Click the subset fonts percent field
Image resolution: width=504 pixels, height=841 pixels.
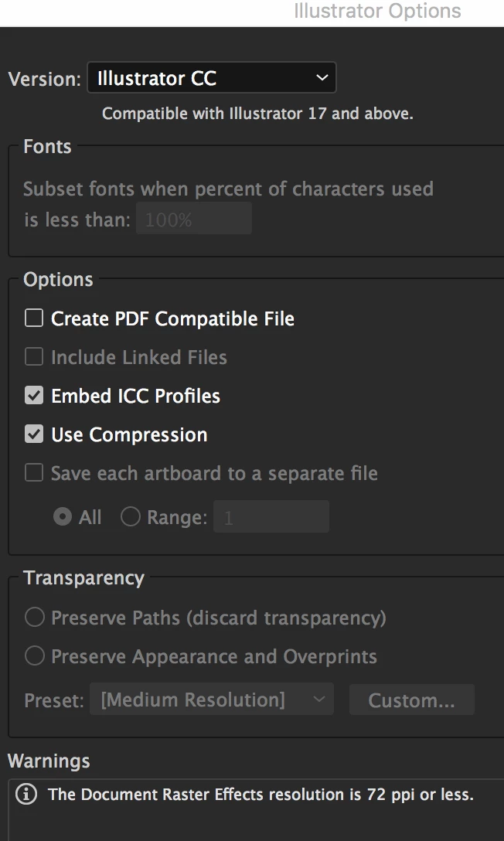pyautogui.click(x=193, y=219)
